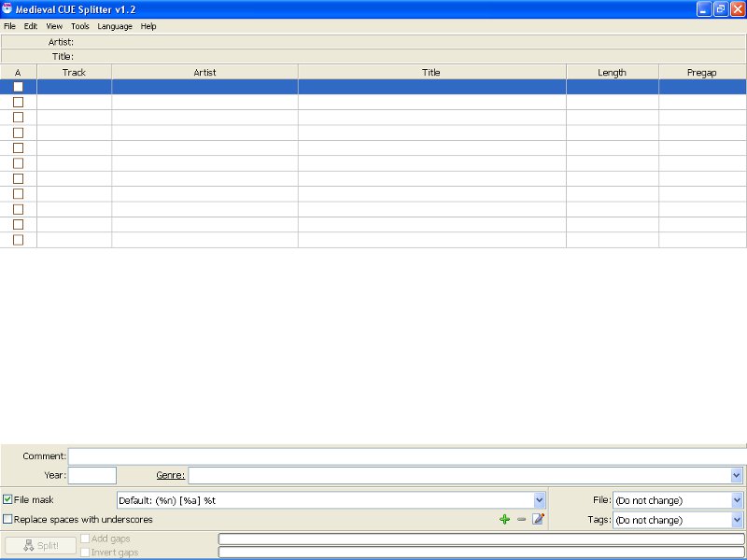Click the green plus add mask icon
This screenshot has width=747, height=560.
505,519
